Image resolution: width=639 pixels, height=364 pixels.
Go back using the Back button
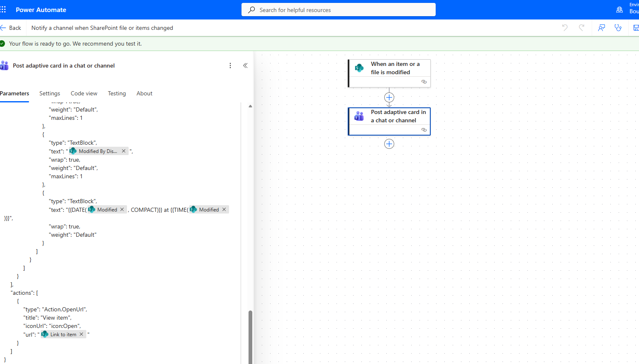tap(11, 28)
